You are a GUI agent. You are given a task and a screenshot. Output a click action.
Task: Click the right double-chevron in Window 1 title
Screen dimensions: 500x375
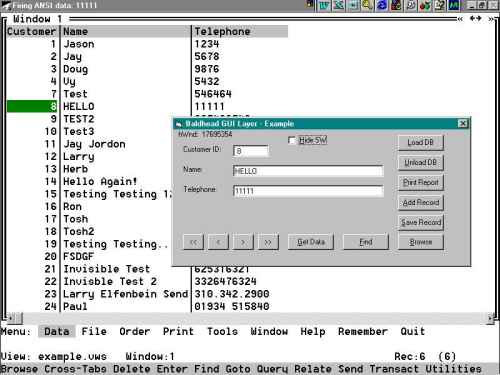click(x=491, y=19)
